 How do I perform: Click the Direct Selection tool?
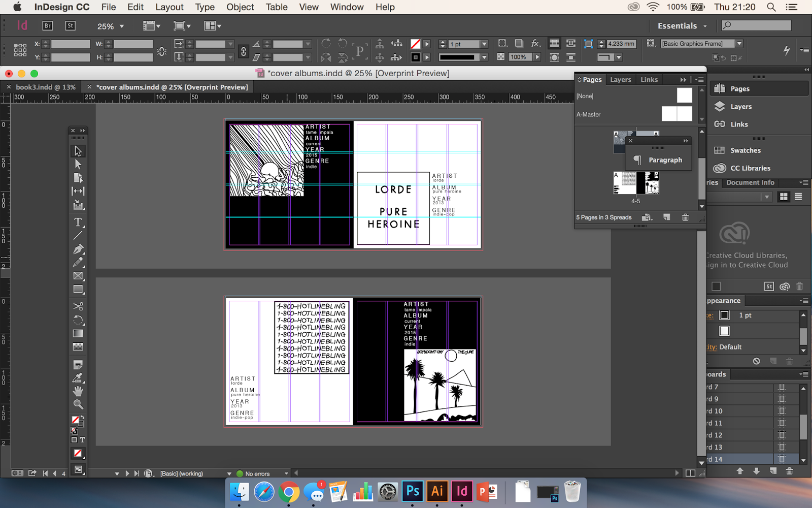(x=78, y=164)
